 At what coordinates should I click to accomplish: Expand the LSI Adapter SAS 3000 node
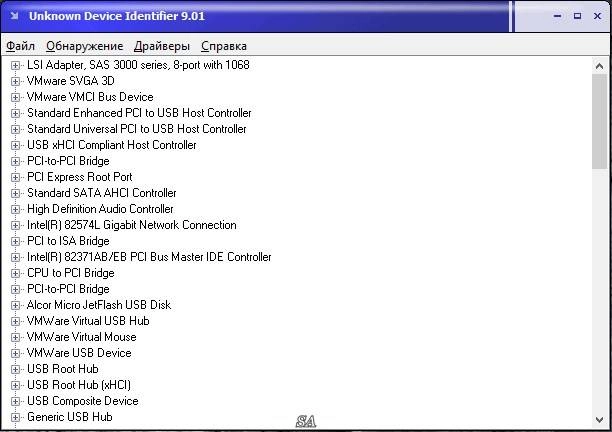tap(15, 65)
